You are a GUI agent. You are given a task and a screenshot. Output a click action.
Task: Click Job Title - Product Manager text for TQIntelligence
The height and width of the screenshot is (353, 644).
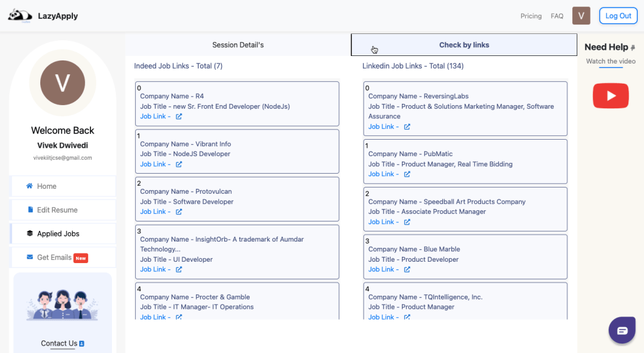[411, 306]
